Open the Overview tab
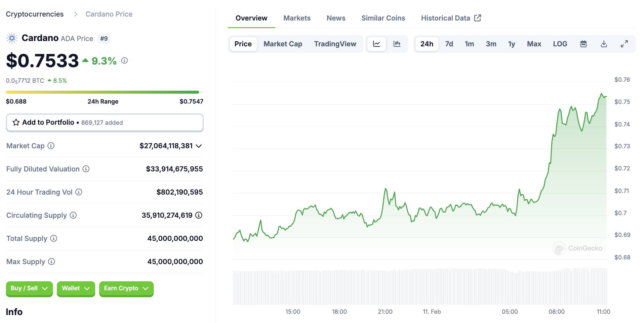This screenshot has width=644, height=323. tap(251, 18)
